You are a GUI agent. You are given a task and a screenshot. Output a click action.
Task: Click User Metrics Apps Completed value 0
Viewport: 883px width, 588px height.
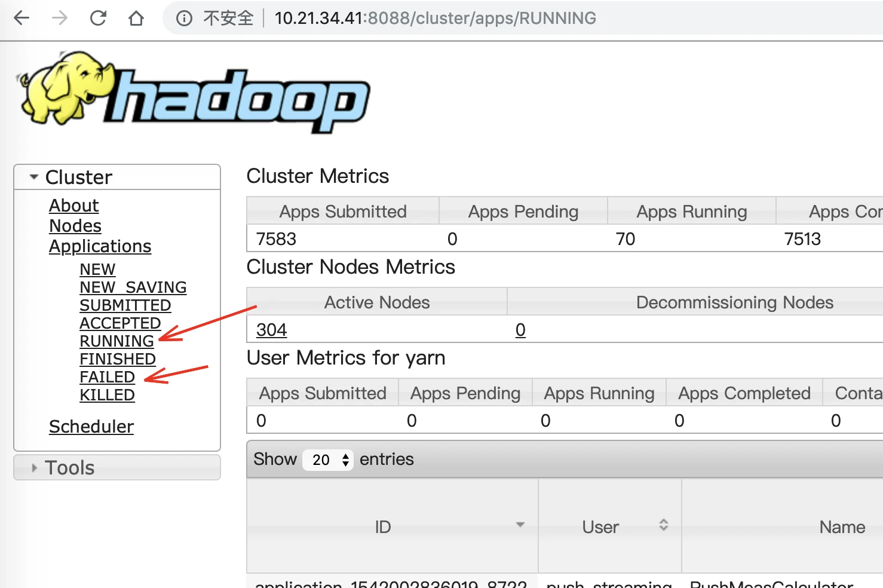tap(679, 421)
